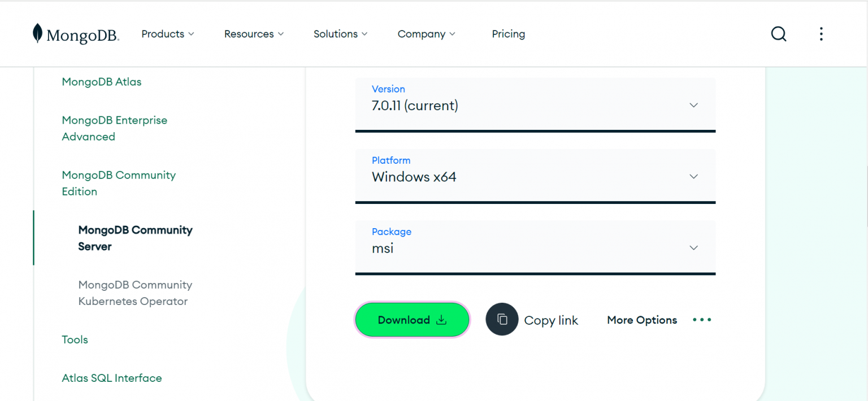Click the download arrow icon inside Download button
This screenshot has width=868, height=401.
[x=440, y=320]
